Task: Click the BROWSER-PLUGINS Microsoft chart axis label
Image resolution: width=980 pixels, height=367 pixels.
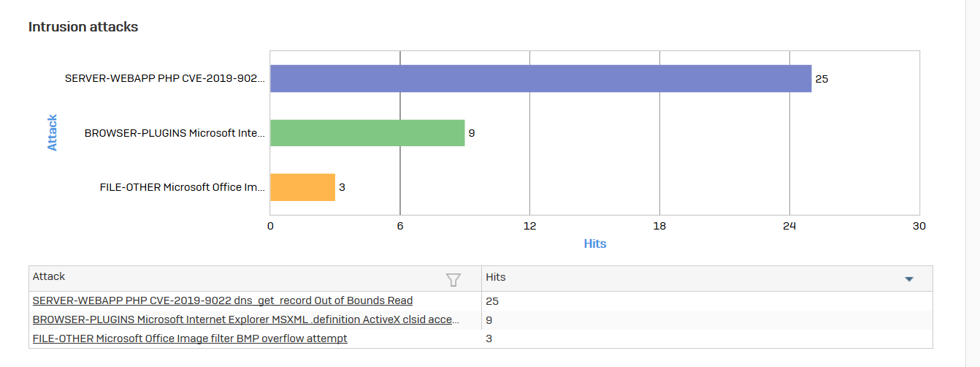Action: pyautogui.click(x=175, y=133)
